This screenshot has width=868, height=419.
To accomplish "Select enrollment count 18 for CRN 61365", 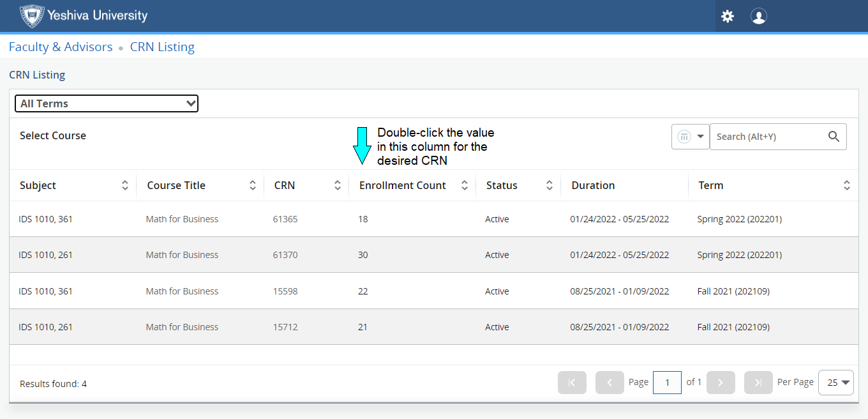I will (363, 219).
